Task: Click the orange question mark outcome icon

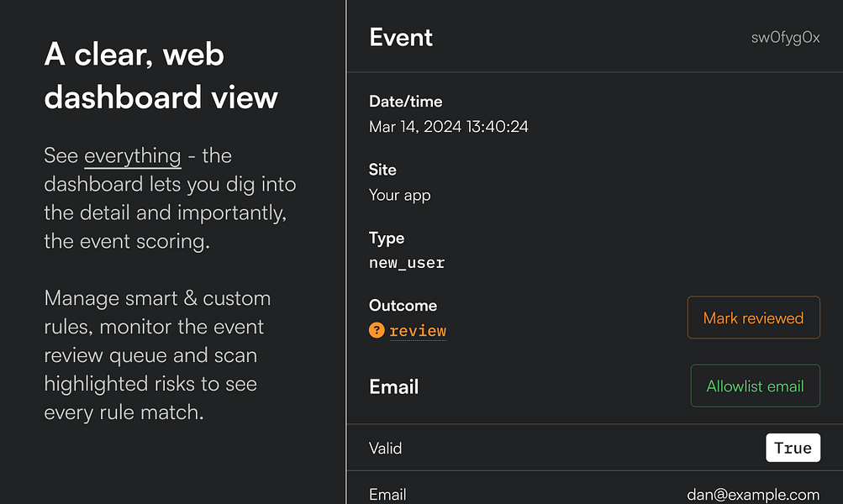Action: 377,331
